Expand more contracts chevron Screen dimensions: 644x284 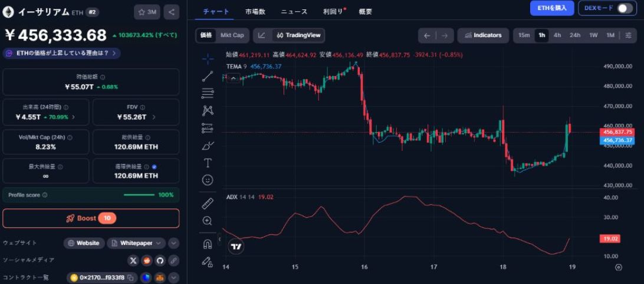tap(174, 278)
